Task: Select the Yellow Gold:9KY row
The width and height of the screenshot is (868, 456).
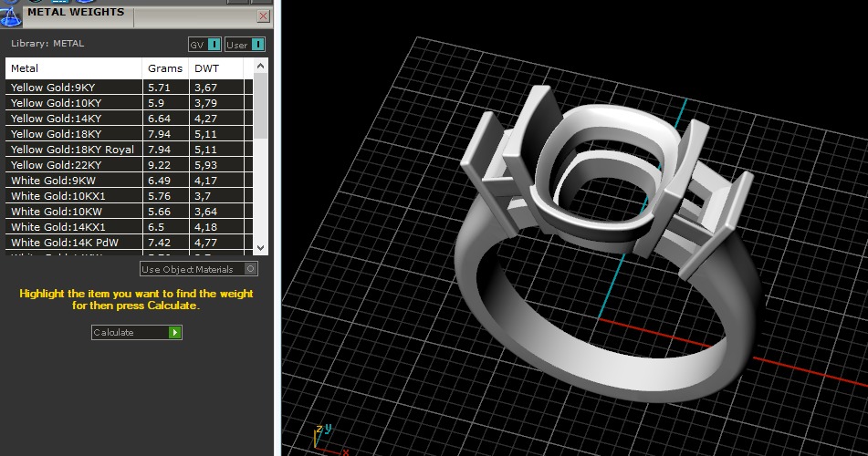Action: 129,87
